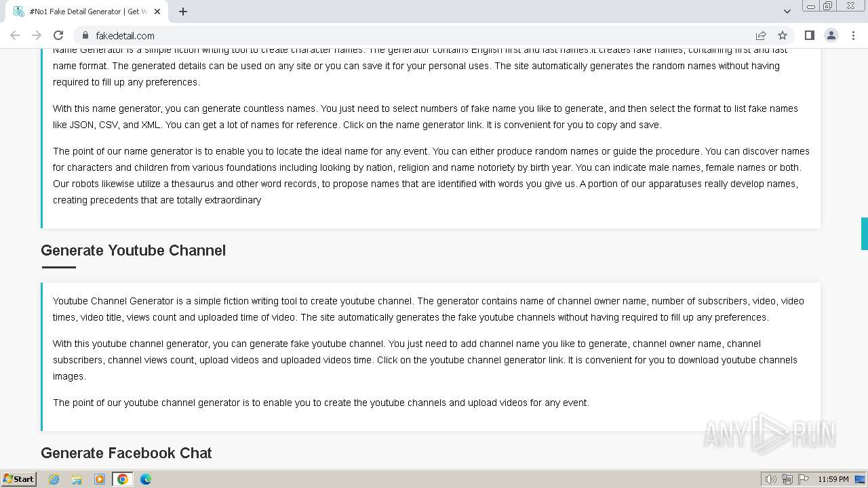
Task: Expand the Chrome menu (three dots)
Action: point(853,35)
